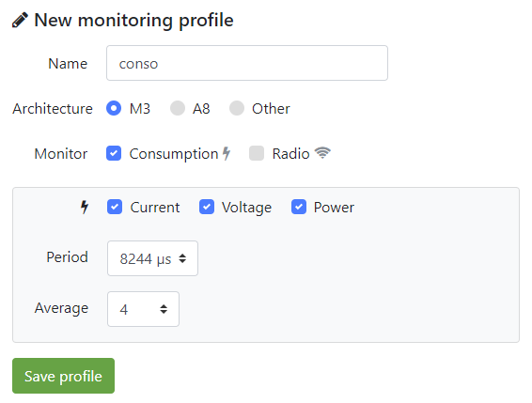Focus the Name field containing conso
The width and height of the screenshot is (532, 403).
[x=247, y=63]
